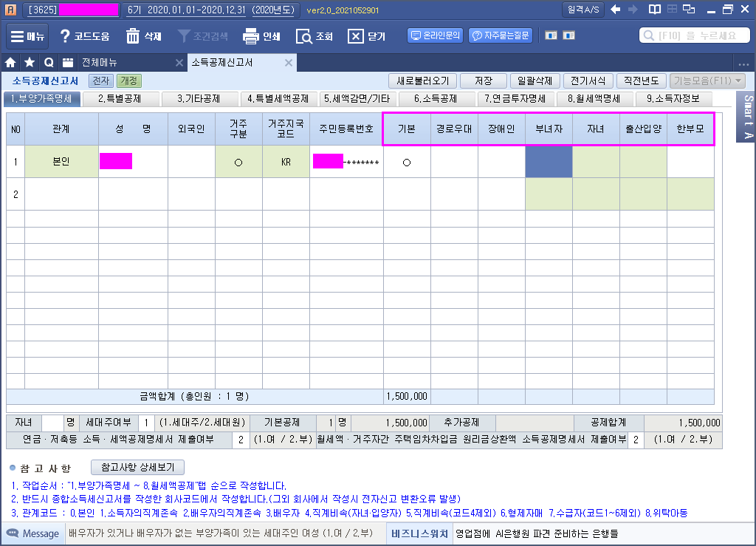Click the Q quick search icon
The width and height of the screenshot is (756, 546).
pyautogui.click(x=49, y=63)
